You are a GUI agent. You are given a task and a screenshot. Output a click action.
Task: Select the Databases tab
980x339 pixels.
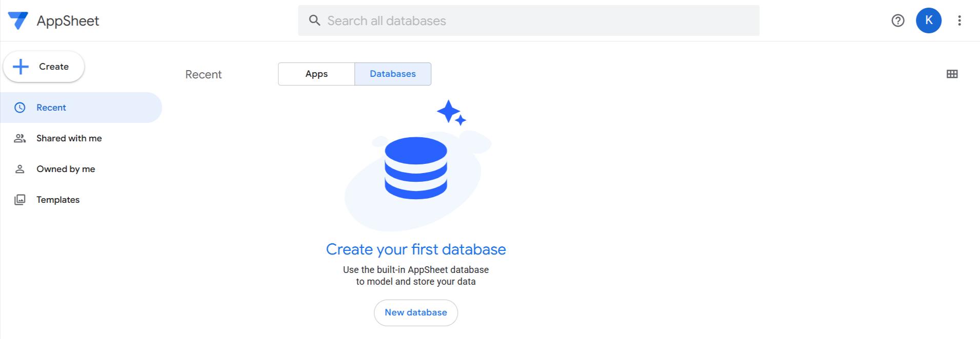pyautogui.click(x=393, y=74)
